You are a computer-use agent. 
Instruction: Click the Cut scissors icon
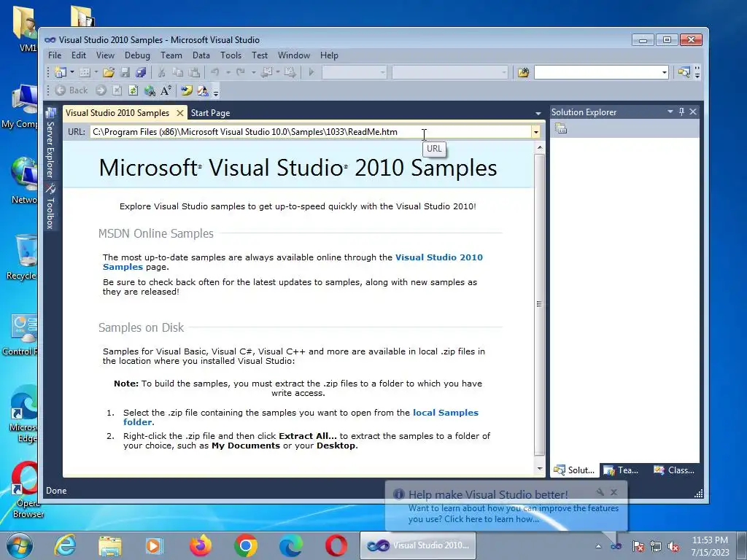coord(161,72)
